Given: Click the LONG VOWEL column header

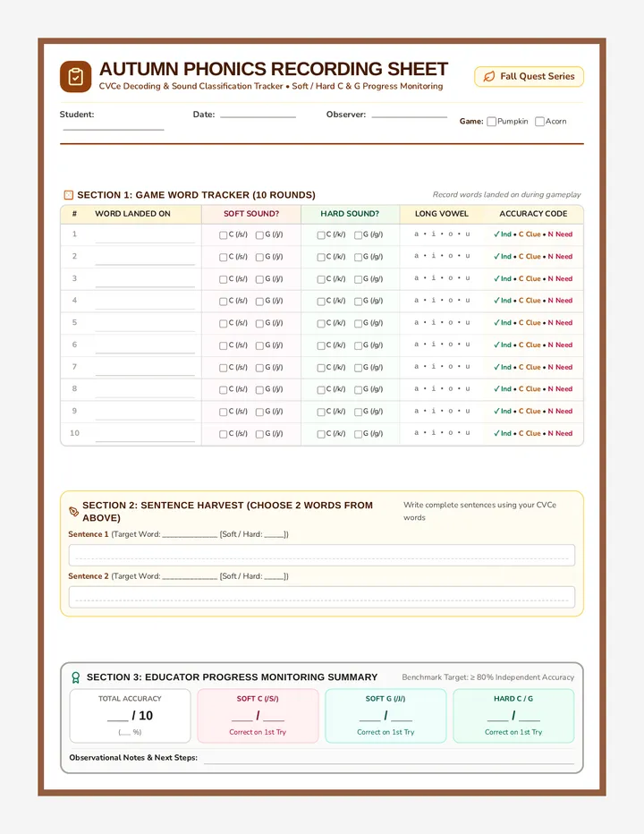Looking at the screenshot, I should click(441, 214).
